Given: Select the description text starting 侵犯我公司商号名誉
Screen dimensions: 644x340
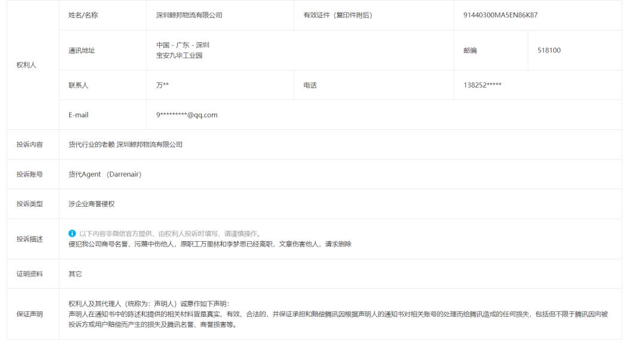Looking at the screenshot, I should [x=209, y=244].
